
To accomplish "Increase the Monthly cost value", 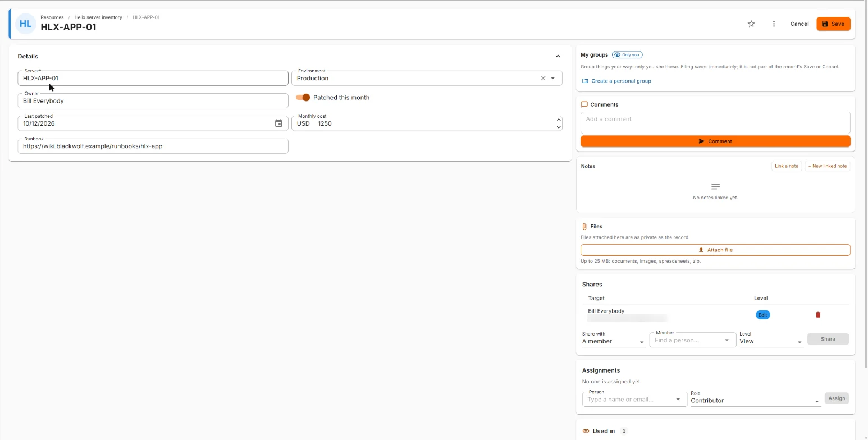I will [x=559, y=120].
